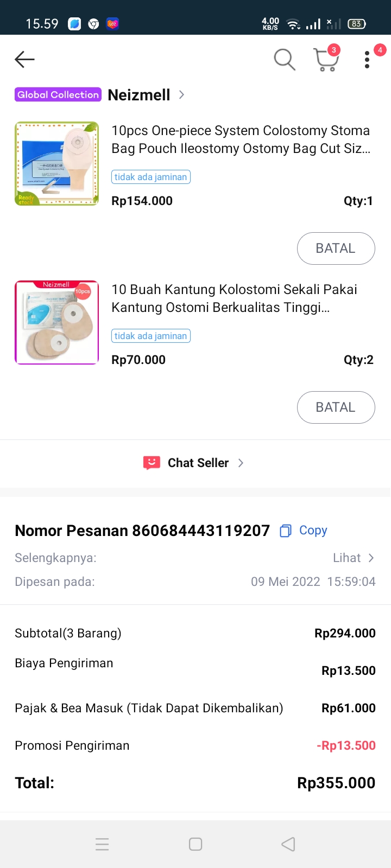Tap the Chat Seller message icon
Viewport: 391px width, 868px height.
tap(152, 463)
